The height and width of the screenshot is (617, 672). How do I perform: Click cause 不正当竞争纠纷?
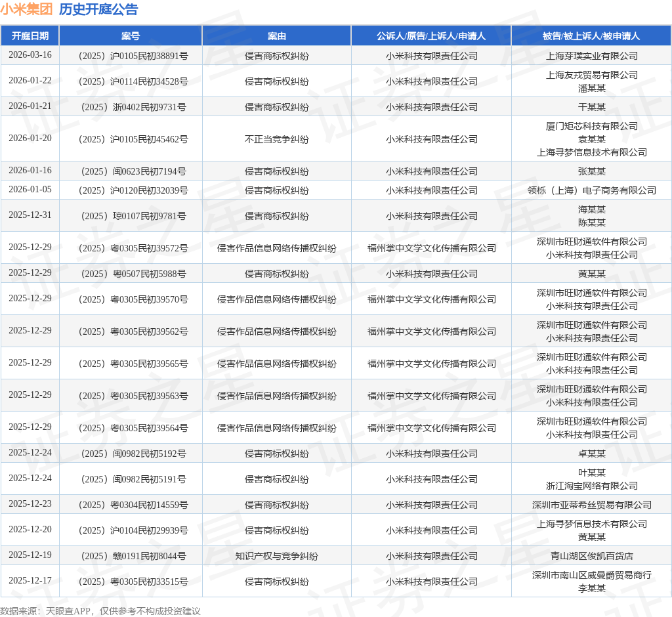[x=277, y=139]
